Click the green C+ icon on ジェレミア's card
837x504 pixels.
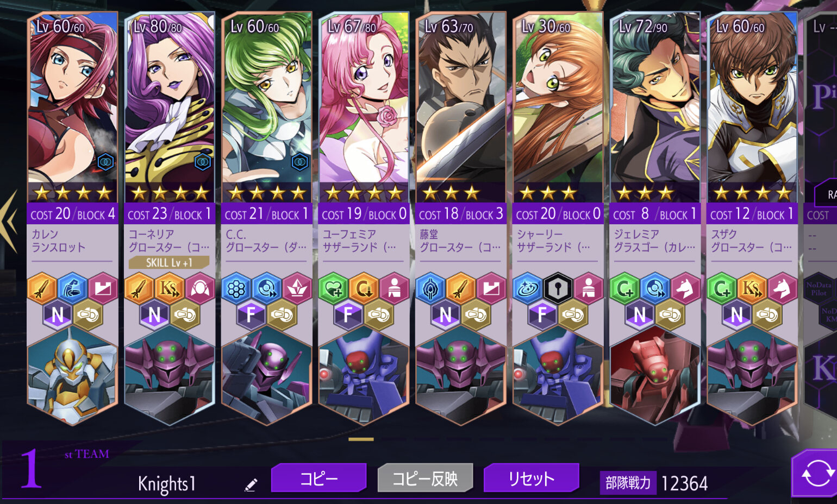[x=624, y=288]
